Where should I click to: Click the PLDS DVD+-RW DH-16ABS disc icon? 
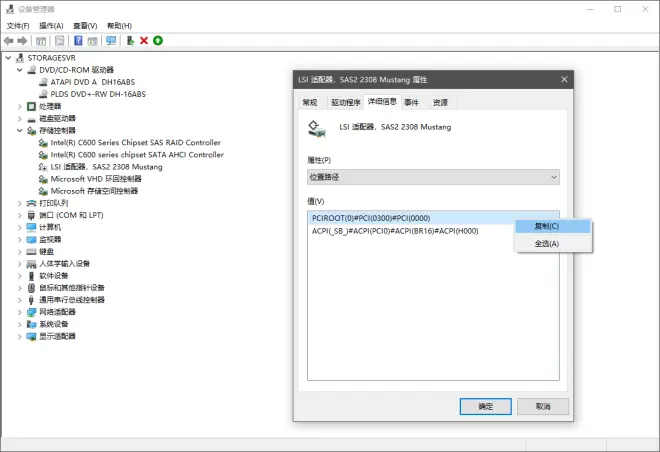tap(43, 94)
